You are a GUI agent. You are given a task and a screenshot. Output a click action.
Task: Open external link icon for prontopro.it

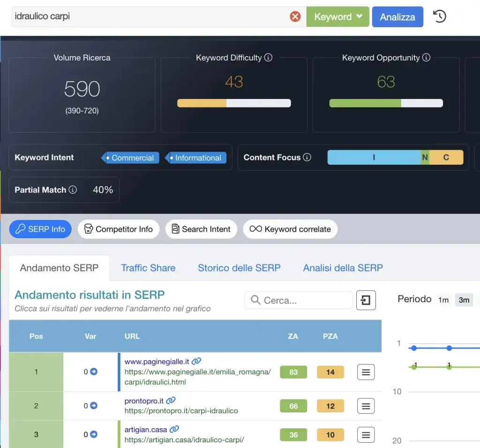(x=171, y=401)
